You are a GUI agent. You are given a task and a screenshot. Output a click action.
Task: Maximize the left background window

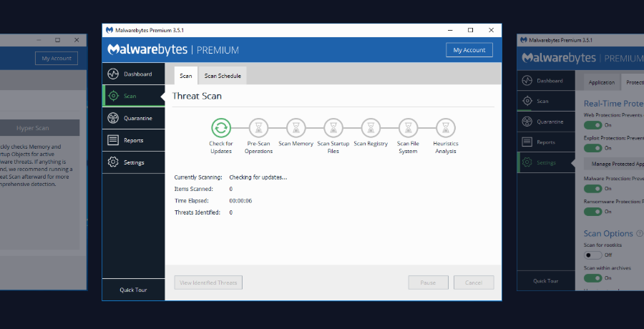(x=57, y=40)
